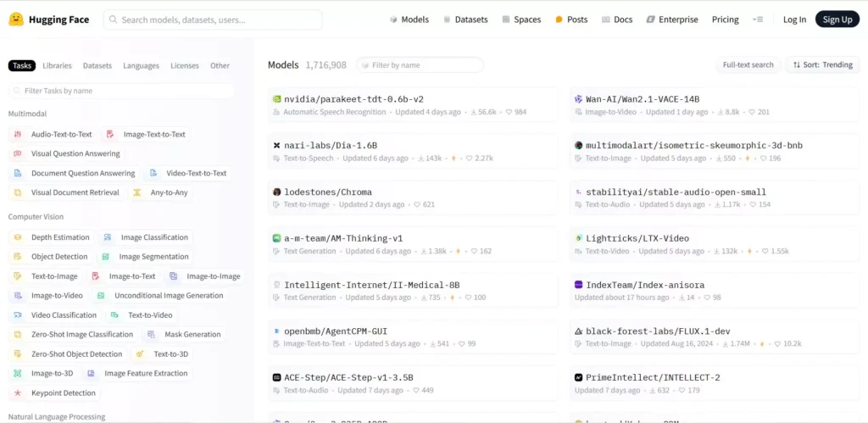Click the Filter Tasks by name input
This screenshot has width=868, height=423.
121,91
